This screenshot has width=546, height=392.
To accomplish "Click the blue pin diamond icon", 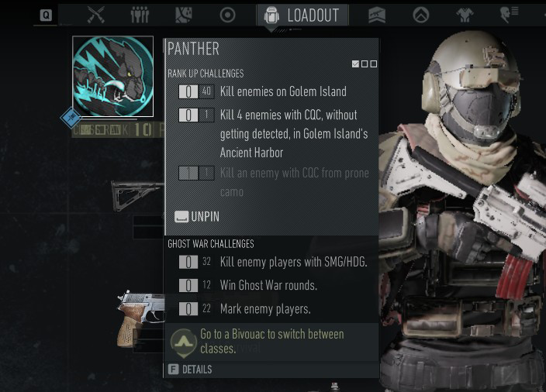I will tap(71, 118).
